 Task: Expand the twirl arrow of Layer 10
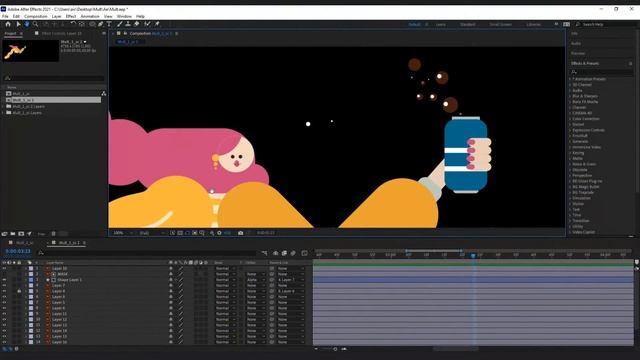pyautogui.click(x=26, y=269)
